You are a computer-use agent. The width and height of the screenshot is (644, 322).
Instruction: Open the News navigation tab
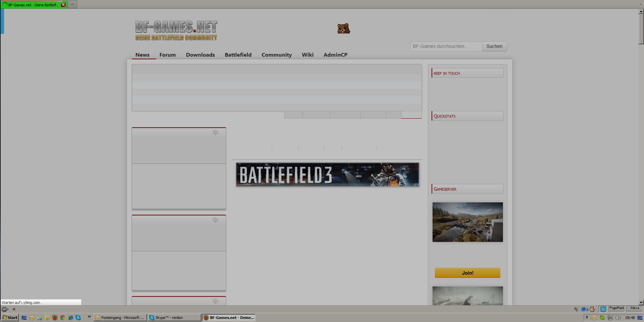(142, 55)
